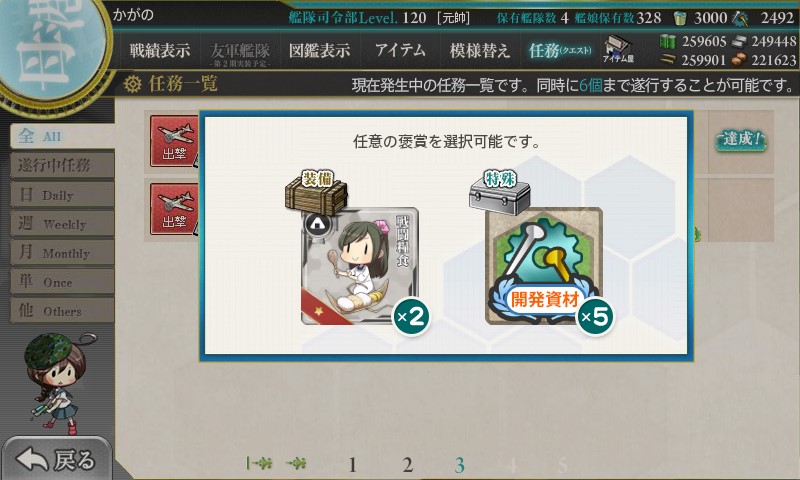The width and height of the screenshot is (800, 480).
Task: Click the metal 特殊 toolbox icon
Action: point(500,192)
